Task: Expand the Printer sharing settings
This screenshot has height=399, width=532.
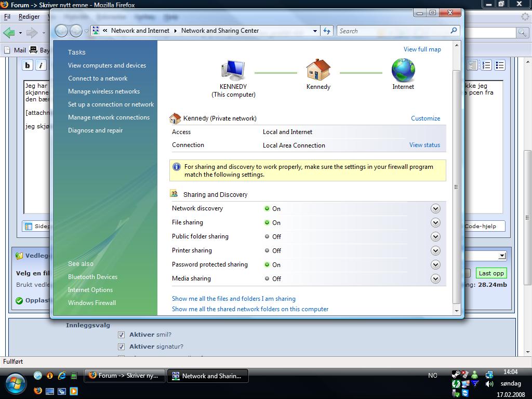Action: click(x=435, y=250)
